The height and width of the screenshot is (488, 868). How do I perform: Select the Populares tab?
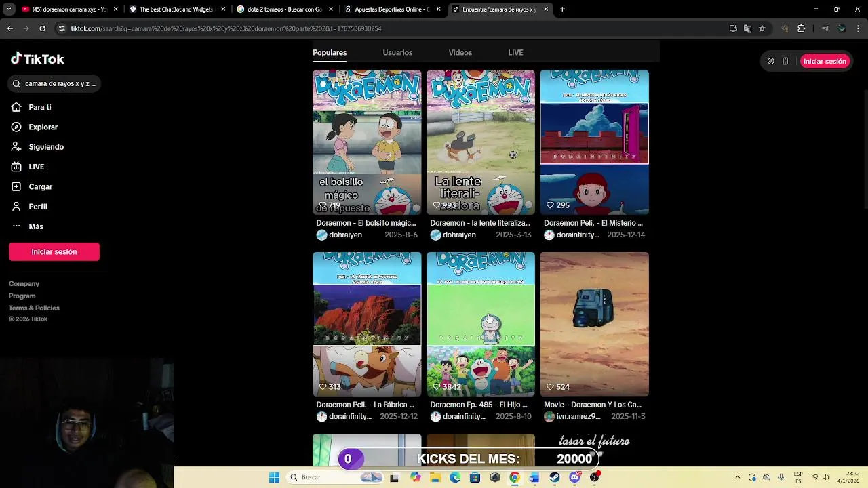tap(330, 52)
